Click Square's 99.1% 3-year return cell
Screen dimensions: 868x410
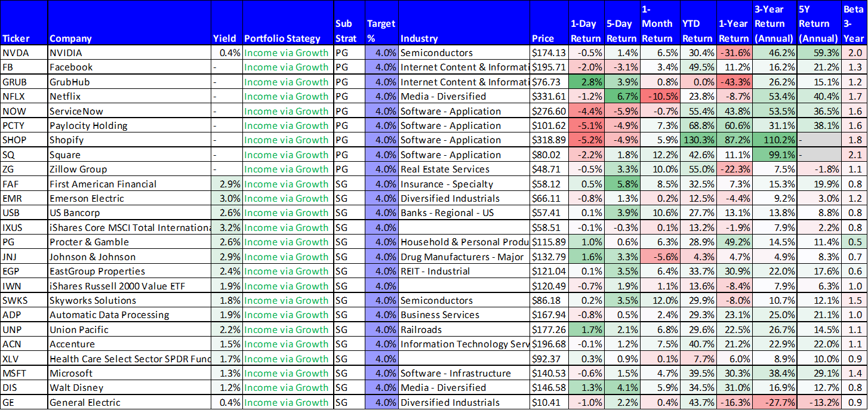[775, 155]
